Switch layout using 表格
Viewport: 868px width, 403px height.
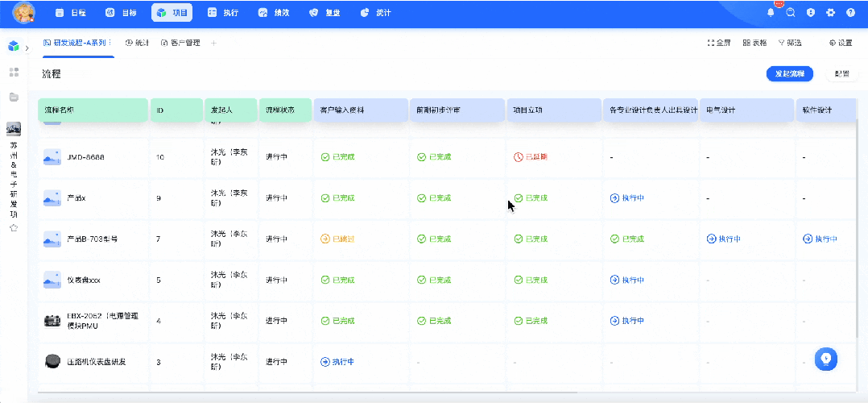[754, 43]
